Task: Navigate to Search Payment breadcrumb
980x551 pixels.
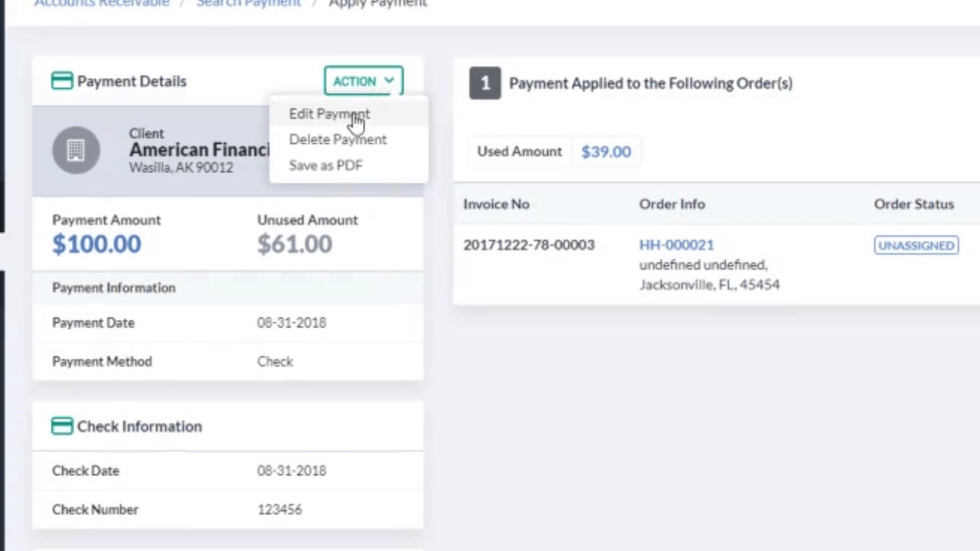Action: click(248, 4)
